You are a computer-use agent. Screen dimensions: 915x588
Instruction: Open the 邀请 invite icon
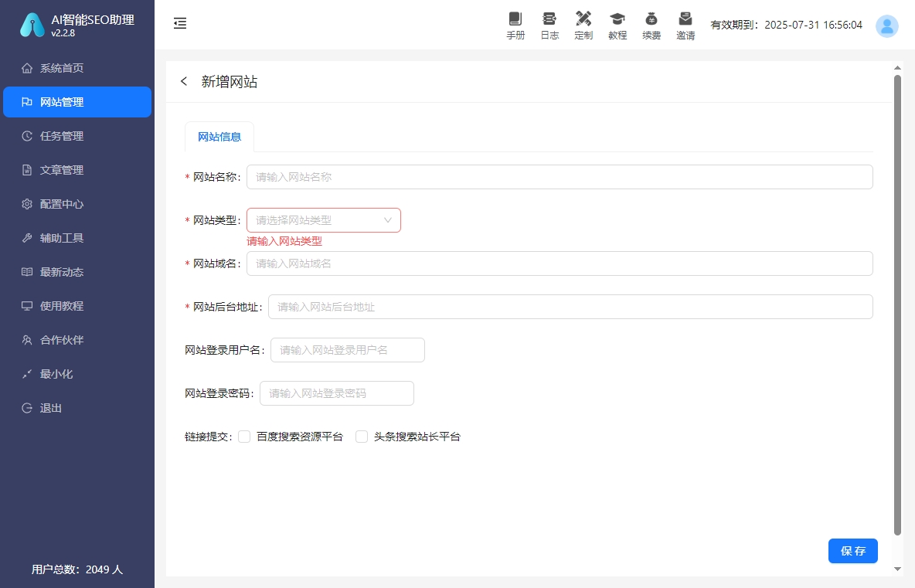685,24
